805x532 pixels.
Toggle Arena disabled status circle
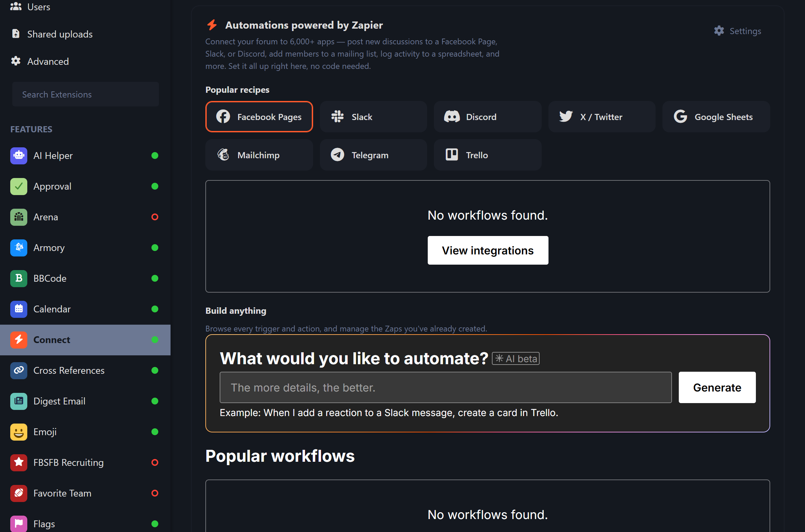(x=155, y=217)
